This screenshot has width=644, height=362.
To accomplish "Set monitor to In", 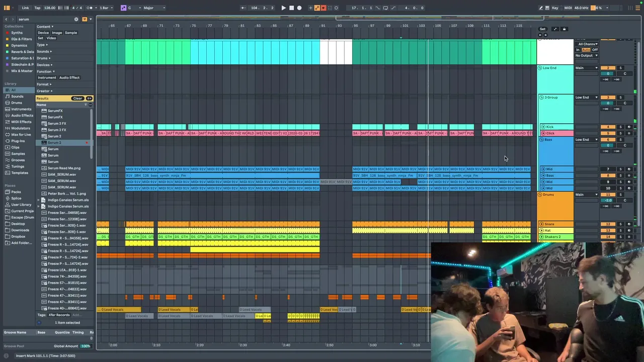I will [x=578, y=50].
